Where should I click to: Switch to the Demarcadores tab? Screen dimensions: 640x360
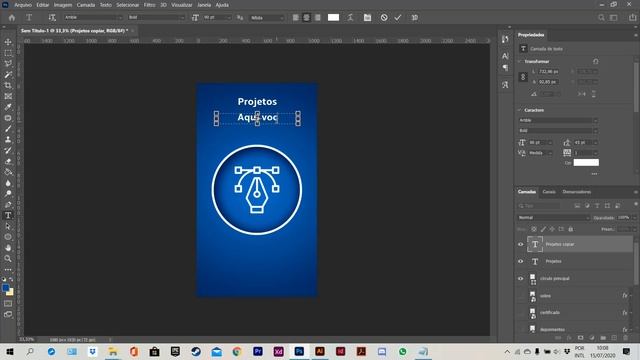coord(576,192)
